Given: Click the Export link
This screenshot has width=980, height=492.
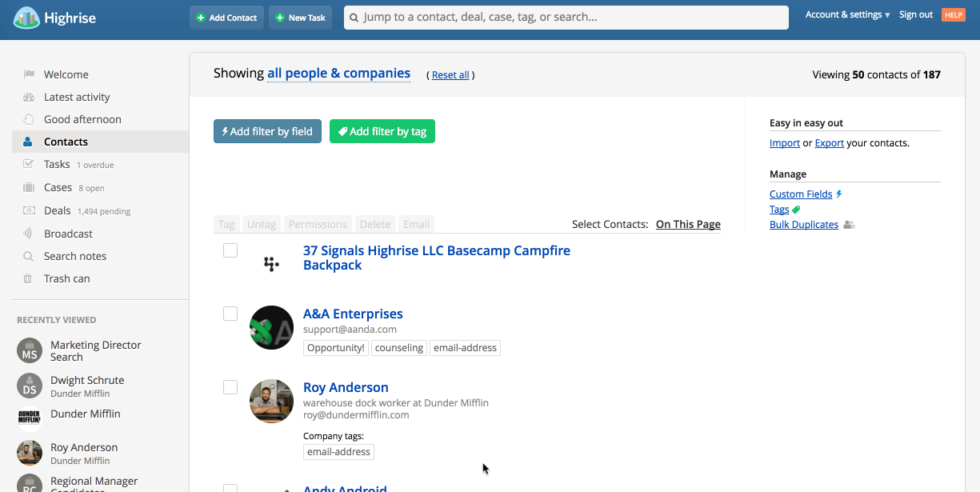Looking at the screenshot, I should coord(830,143).
